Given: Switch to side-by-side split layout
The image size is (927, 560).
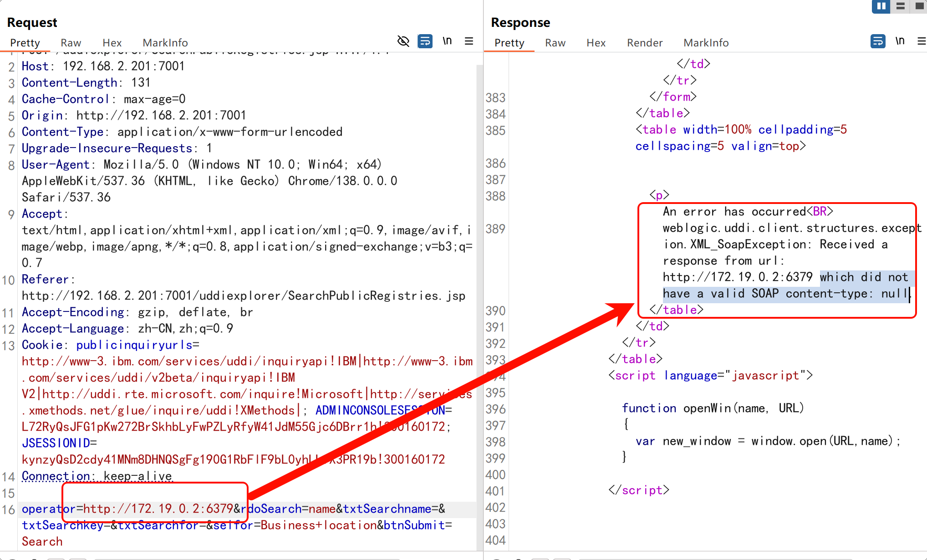Looking at the screenshot, I should [881, 6].
